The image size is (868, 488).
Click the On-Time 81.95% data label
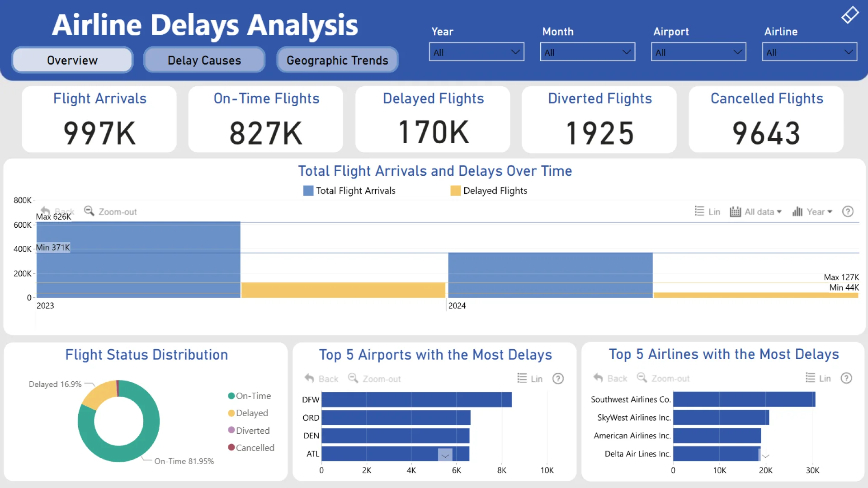pos(184,461)
